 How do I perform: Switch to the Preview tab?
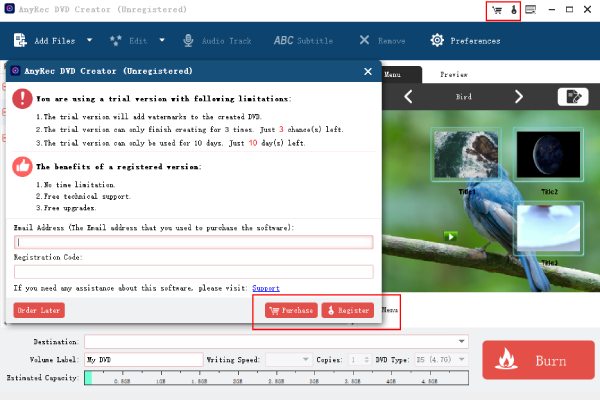[x=454, y=75]
